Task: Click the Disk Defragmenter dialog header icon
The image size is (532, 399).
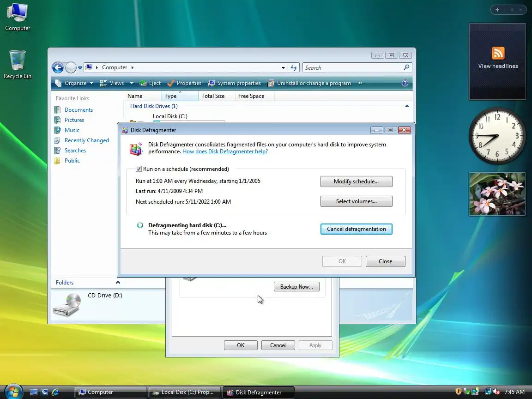Action: point(136,149)
